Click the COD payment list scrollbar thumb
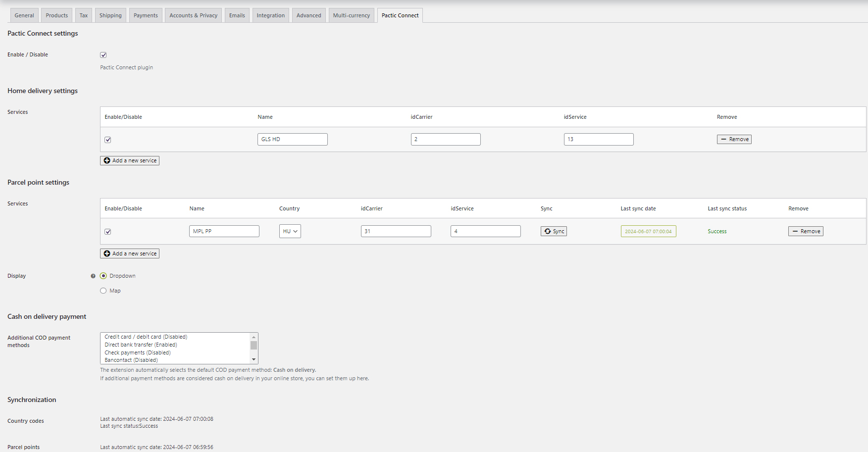 coord(254,345)
